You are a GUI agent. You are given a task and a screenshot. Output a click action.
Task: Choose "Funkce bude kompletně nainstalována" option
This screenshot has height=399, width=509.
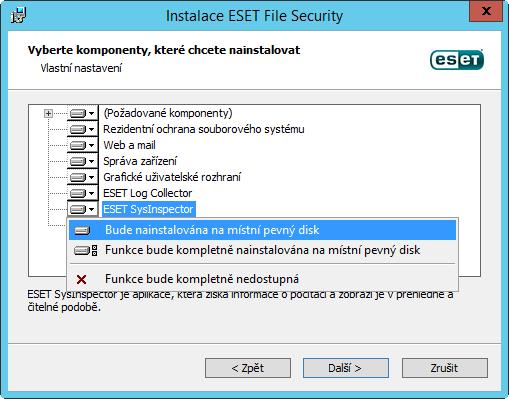pos(262,250)
